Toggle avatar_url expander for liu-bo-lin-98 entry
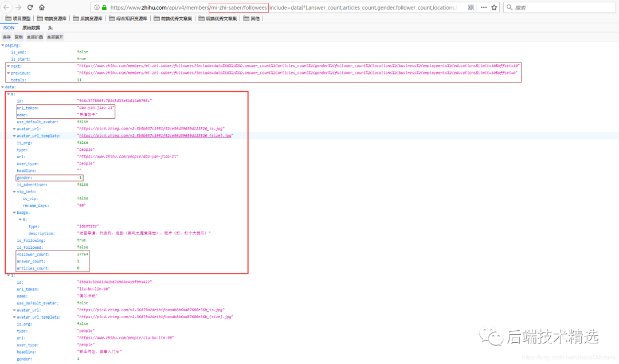619x364 pixels. pyautogui.click(x=14, y=310)
